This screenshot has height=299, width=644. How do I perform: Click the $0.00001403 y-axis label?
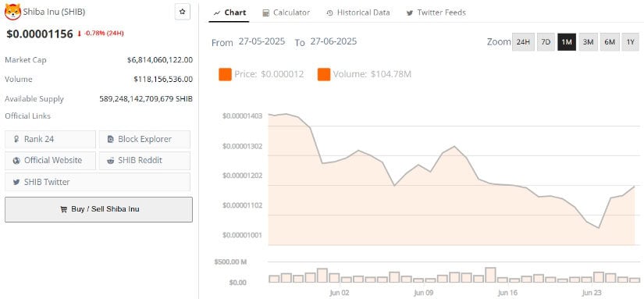(x=242, y=116)
